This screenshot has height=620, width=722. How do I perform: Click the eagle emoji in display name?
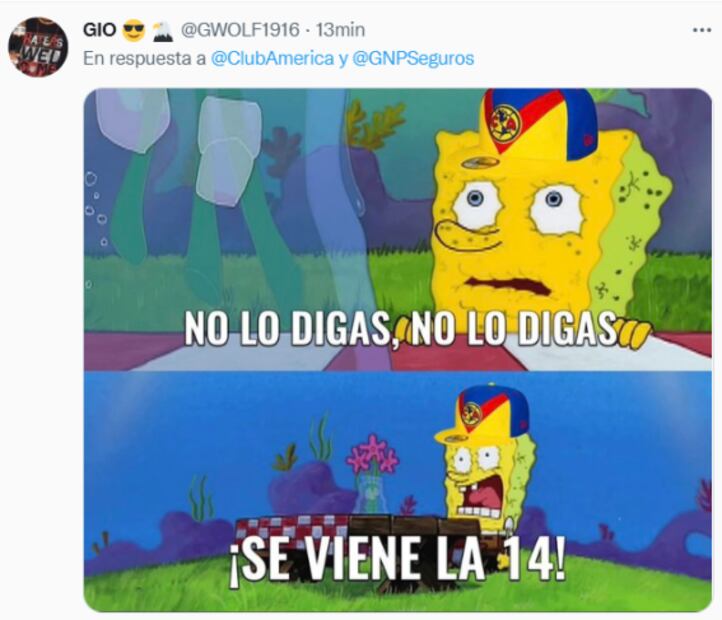tap(162, 30)
